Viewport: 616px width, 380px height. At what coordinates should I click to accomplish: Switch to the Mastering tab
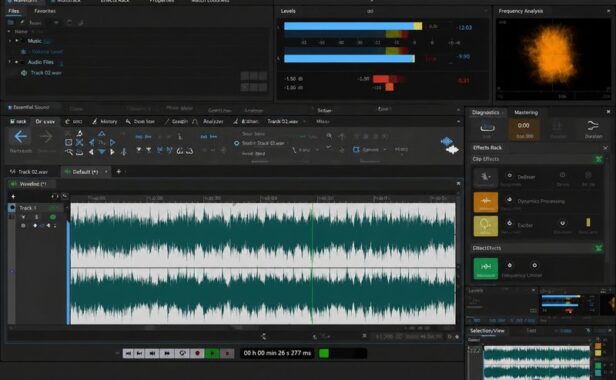click(526, 112)
